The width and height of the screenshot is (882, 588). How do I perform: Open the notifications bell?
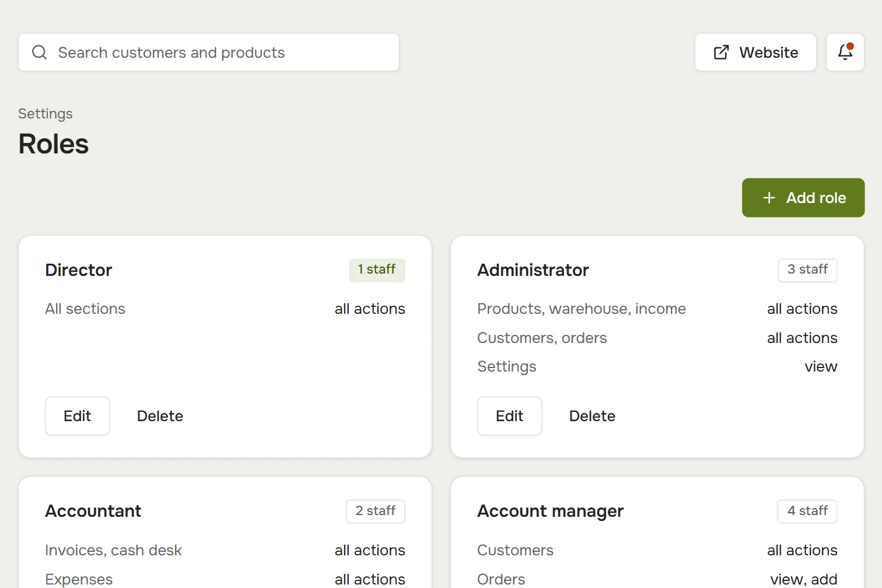tap(845, 52)
